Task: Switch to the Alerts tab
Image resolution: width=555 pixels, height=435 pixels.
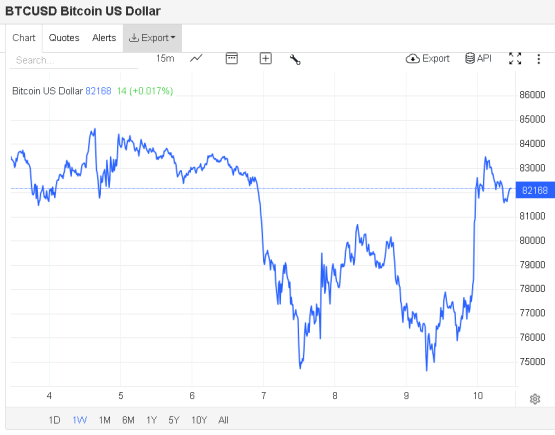Action: click(x=104, y=38)
